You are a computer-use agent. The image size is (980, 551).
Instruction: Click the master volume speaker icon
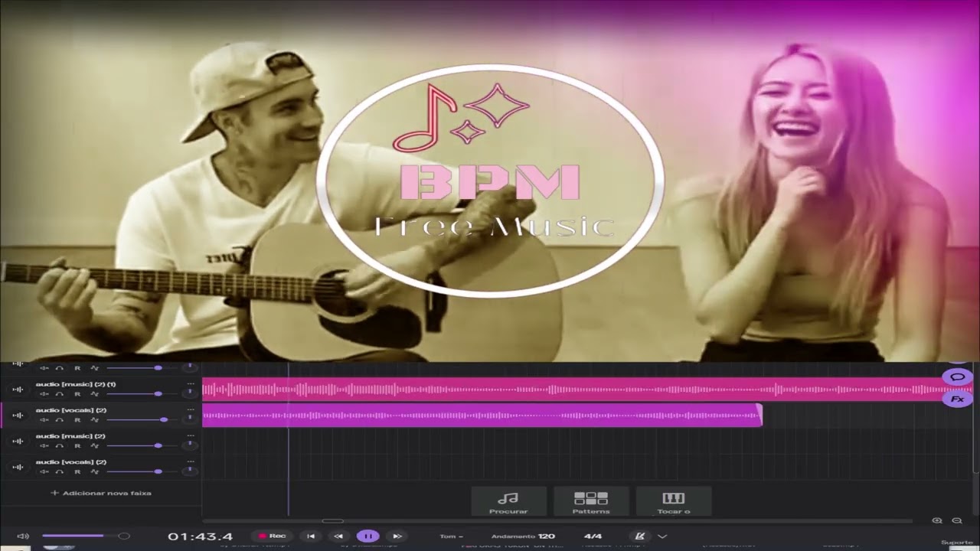(x=23, y=536)
